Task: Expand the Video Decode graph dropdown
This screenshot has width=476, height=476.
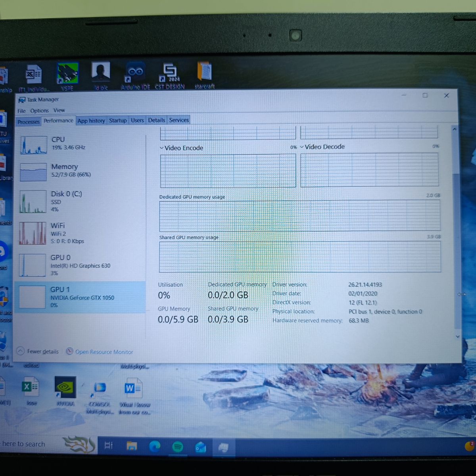Action: click(x=302, y=147)
